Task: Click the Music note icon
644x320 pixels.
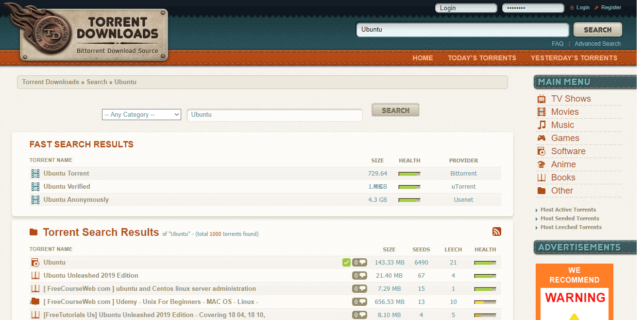Action: pyautogui.click(x=541, y=125)
